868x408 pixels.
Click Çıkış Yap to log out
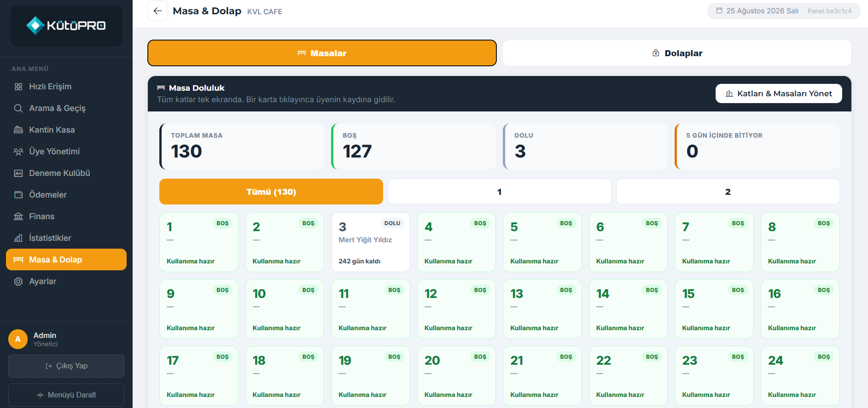(x=66, y=366)
